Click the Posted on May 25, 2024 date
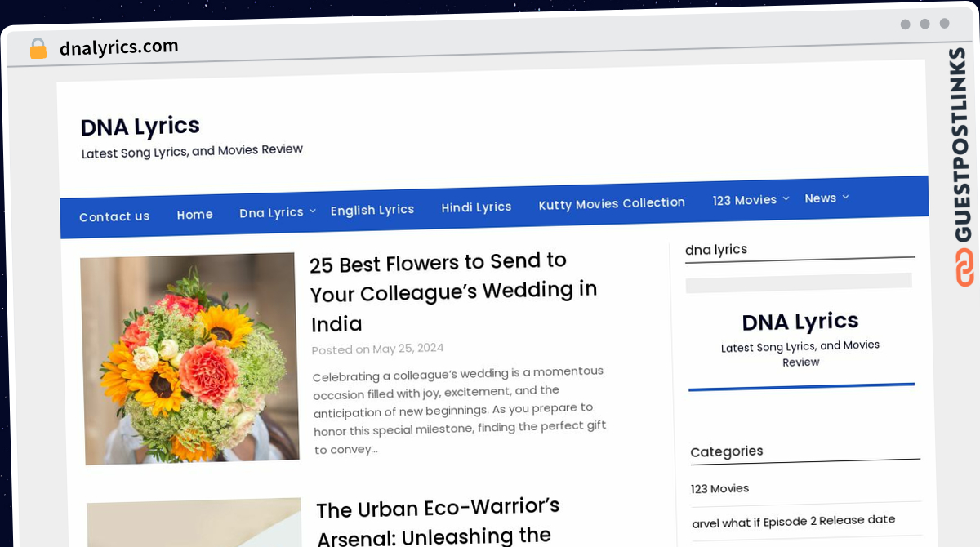The height and width of the screenshot is (547, 980). coord(377,349)
